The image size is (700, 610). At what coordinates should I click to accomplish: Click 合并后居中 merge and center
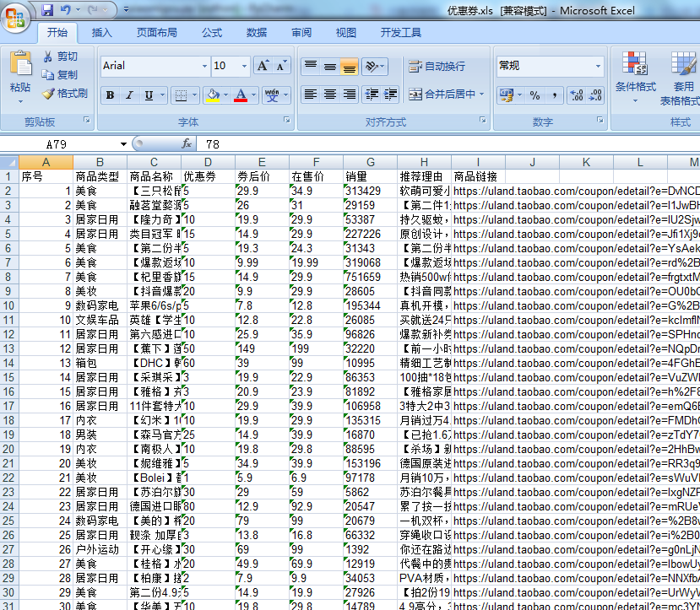pyautogui.click(x=442, y=94)
